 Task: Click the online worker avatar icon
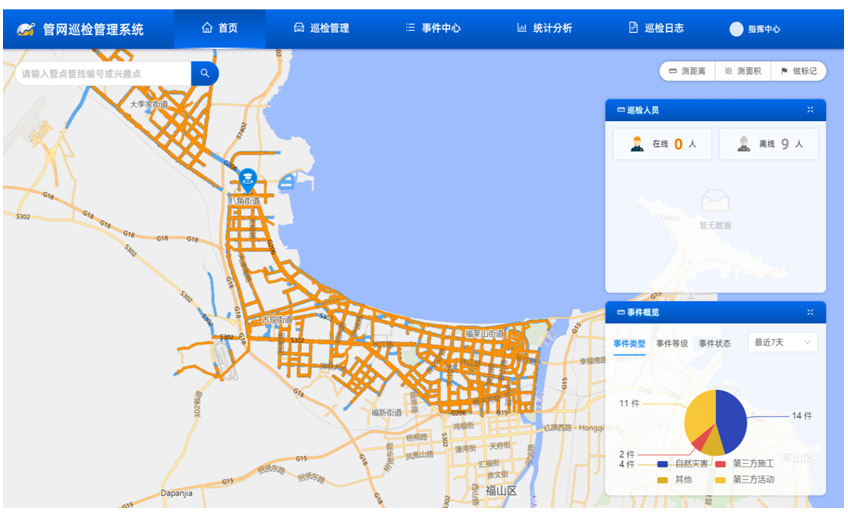point(637,144)
